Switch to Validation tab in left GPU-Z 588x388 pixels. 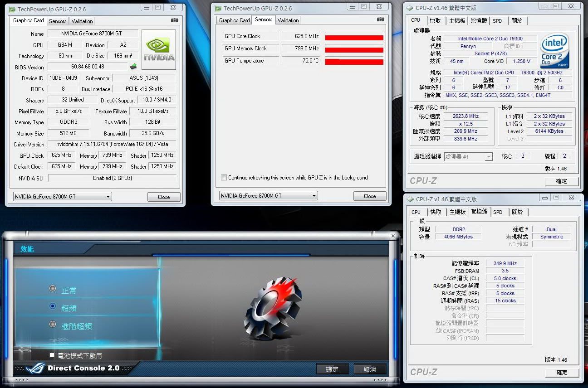(82, 21)
